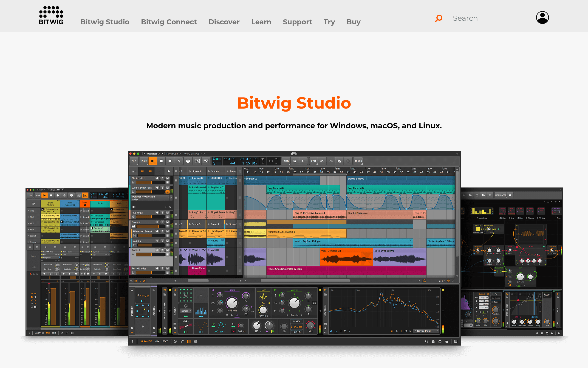Click the info 'i' icon in main footer

[x=133, y=341]
